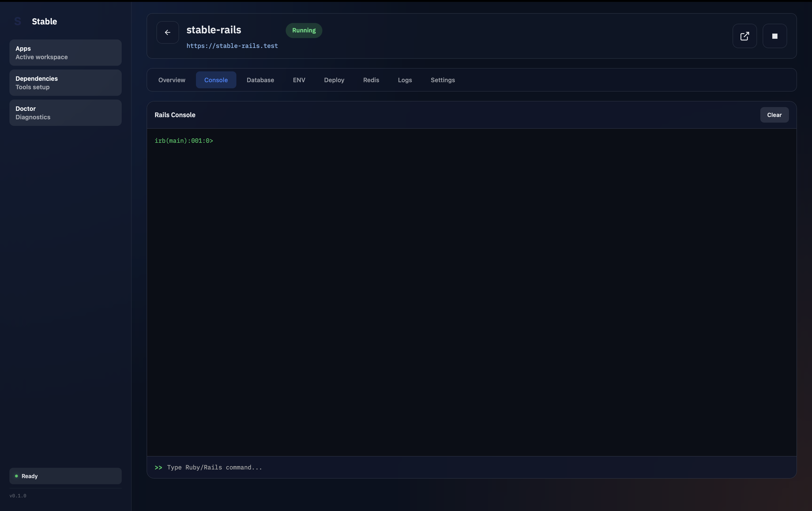Click the Ready status indicator
Image resolution: width=812 pixels, height=511 pixels.
click(x=65, y=476)
